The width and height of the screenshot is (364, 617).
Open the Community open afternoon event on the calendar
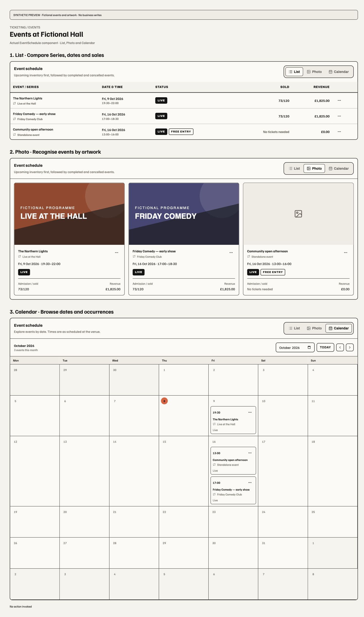(233, 460)
